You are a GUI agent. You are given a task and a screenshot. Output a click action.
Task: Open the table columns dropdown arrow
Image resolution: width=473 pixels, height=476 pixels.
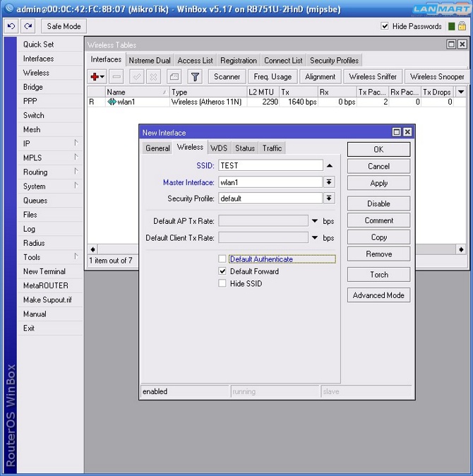(461, 92)
